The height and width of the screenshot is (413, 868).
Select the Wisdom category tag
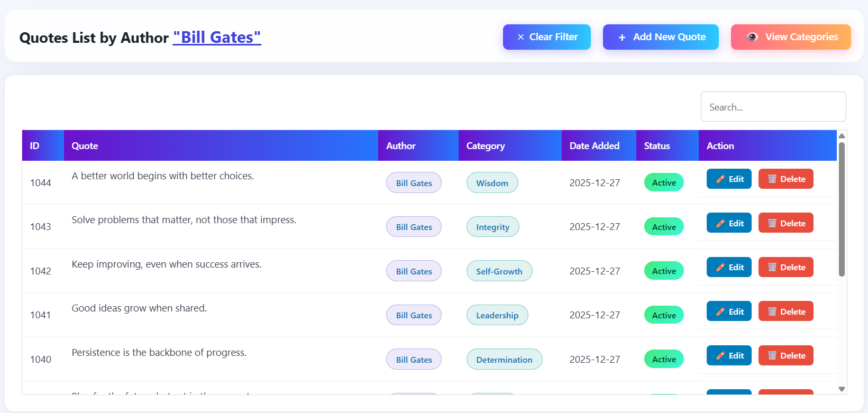click(x=492, y=183)
